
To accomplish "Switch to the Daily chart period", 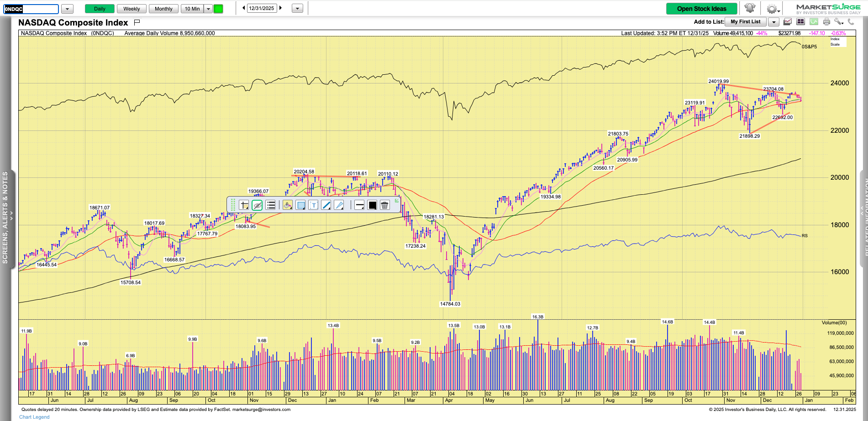I will pos(100,9).
